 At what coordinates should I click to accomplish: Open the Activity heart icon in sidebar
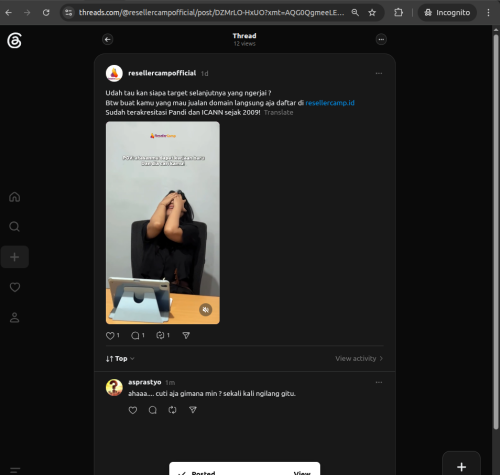point(15,287)
